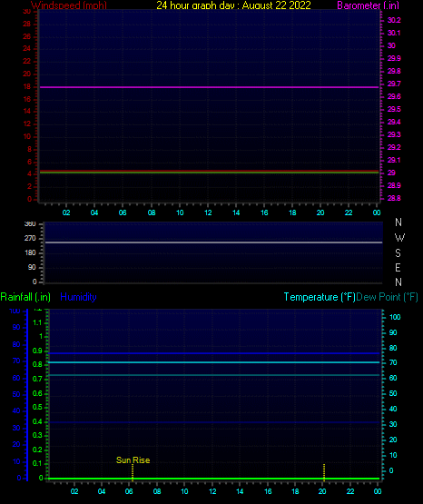Screen dimensions: 423x504
Task: Click the Rainfall (.in) legend label
Action: (25, 297)
